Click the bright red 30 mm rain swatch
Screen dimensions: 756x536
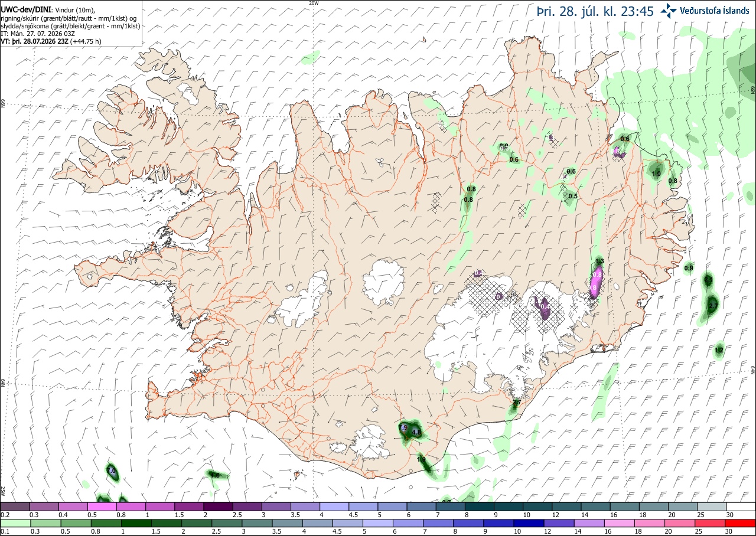741,523
